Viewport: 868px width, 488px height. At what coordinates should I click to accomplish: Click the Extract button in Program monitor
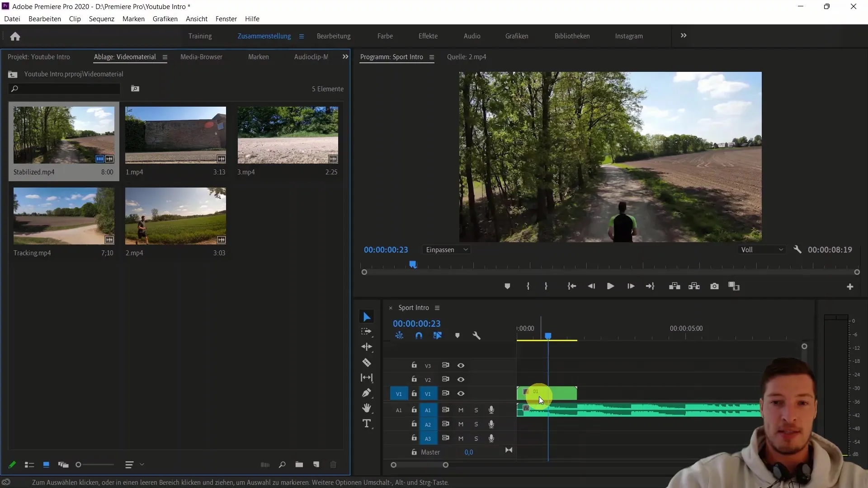[694, 286]
